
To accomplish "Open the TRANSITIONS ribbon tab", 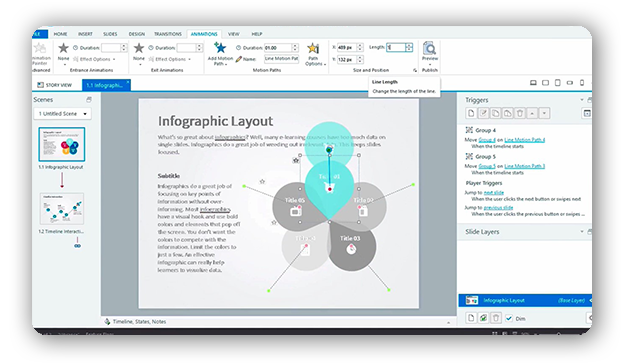I will click(x=168, y=34).
